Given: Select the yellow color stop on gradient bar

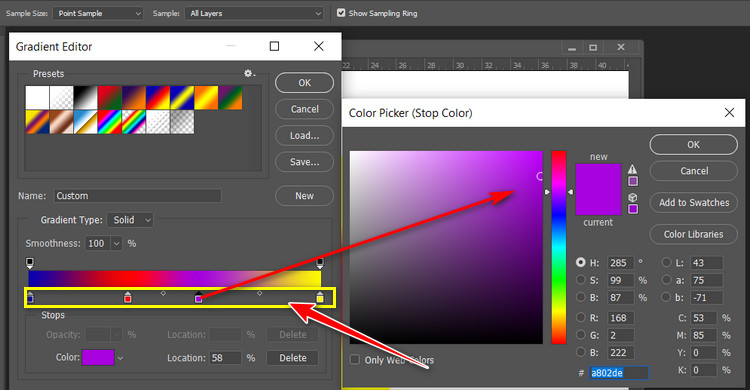Looking at the screenshot, I should (x=320, y=297).
